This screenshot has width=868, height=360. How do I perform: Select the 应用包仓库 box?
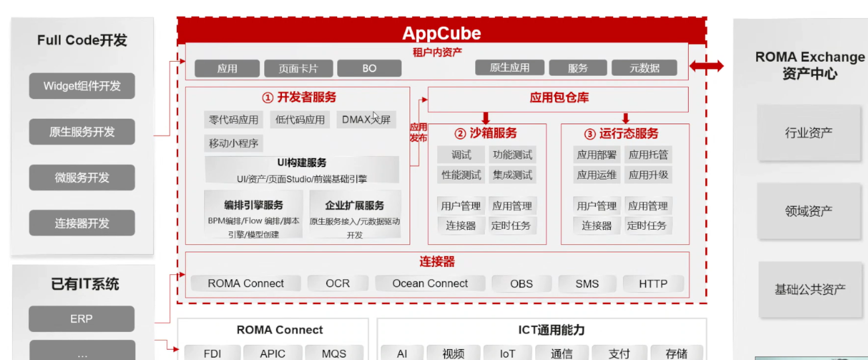point(558,98)
